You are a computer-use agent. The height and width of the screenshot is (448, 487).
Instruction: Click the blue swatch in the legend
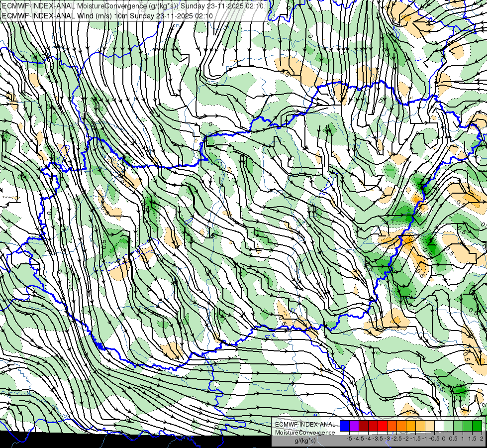click(345, 426)
